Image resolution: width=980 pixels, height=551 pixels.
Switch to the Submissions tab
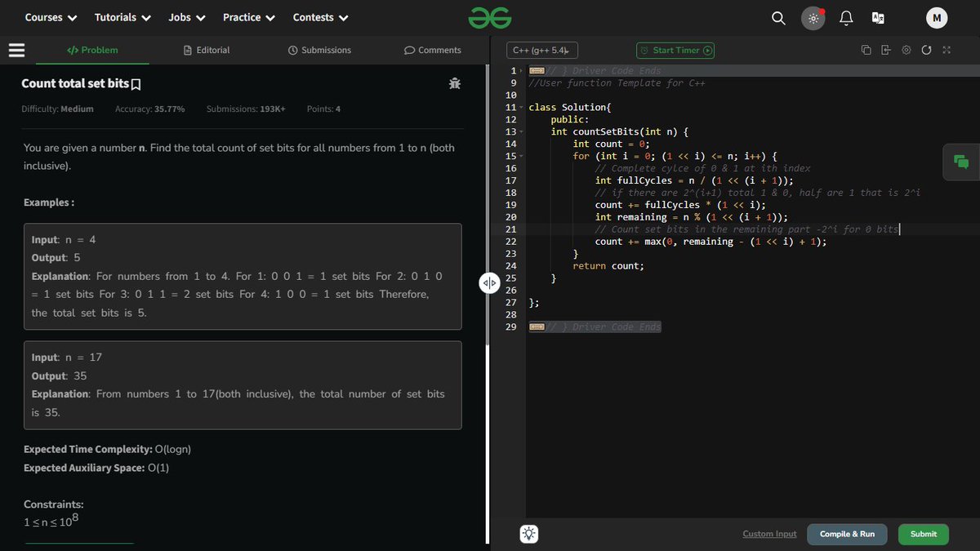coord(319,50)
